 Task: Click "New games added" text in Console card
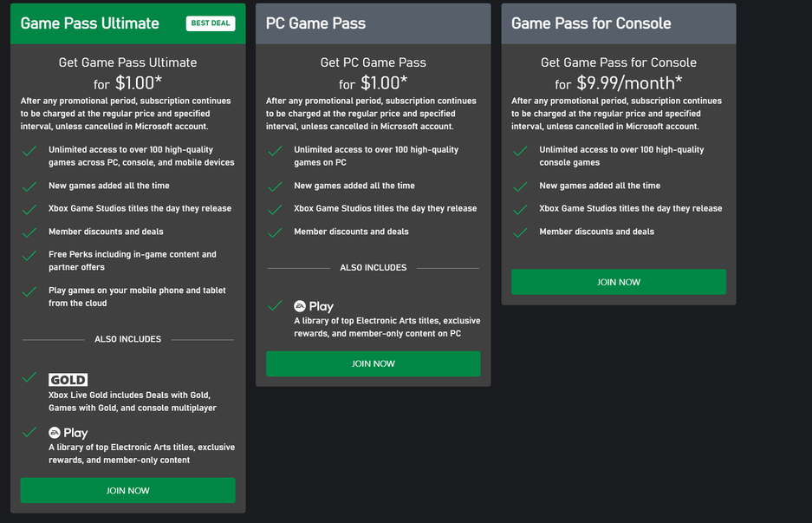pos(600,186)
